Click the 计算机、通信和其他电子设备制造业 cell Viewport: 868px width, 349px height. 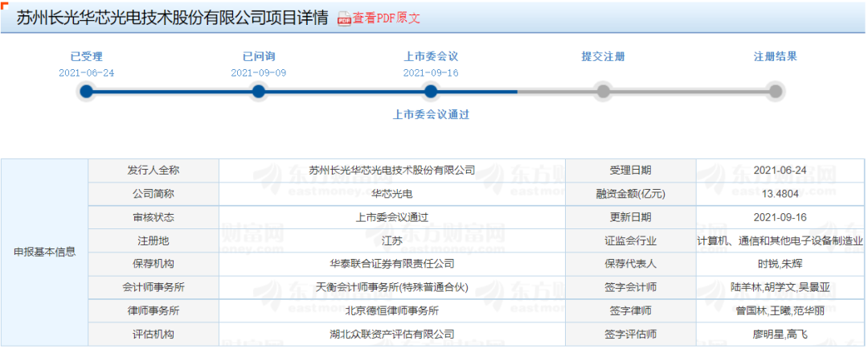780,241
